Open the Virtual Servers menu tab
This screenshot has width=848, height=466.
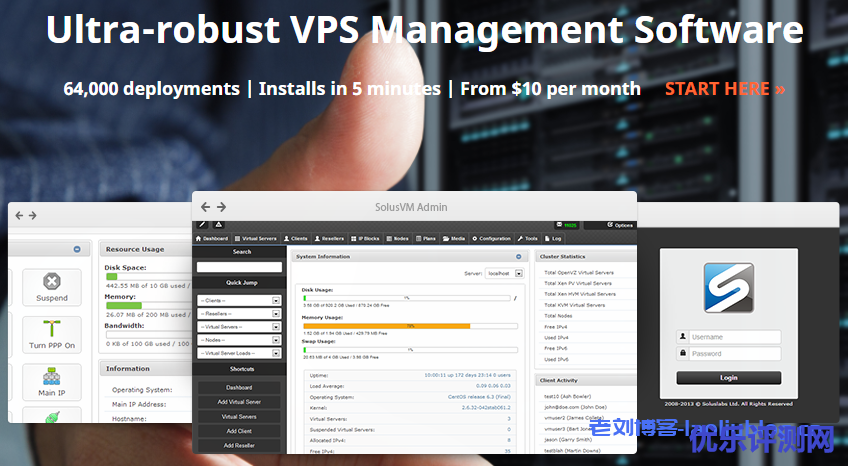[257, 239]
